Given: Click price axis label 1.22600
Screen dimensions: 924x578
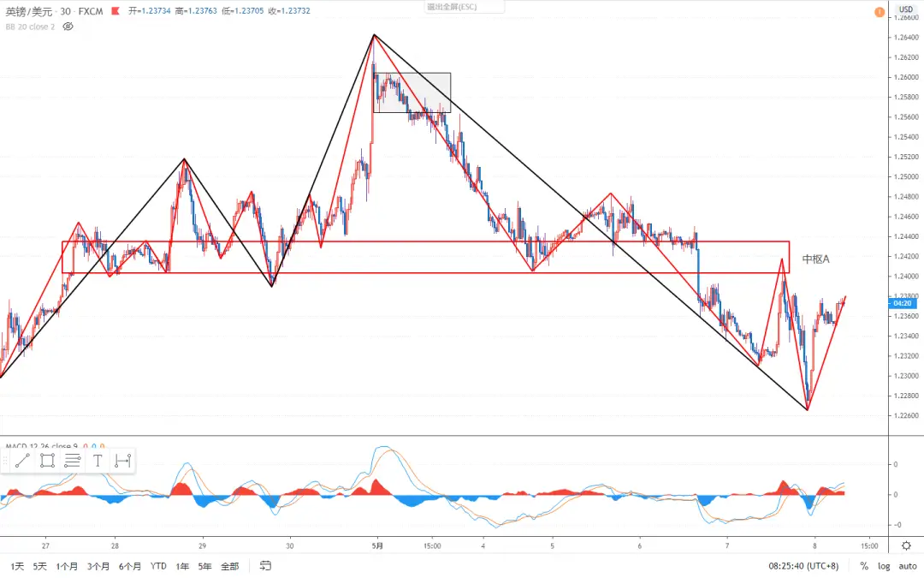Looking at the screenshot, I should (x=906, y=415).
